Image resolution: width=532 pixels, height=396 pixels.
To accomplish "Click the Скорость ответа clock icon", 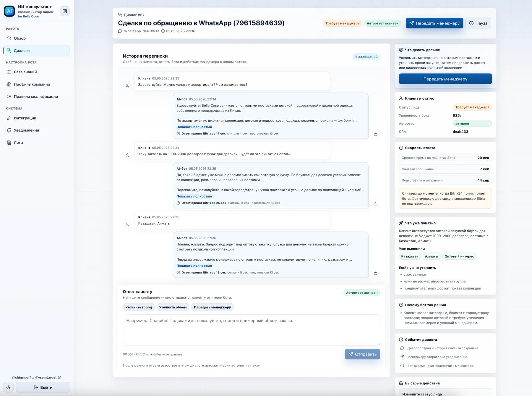I will coord(401,148).
